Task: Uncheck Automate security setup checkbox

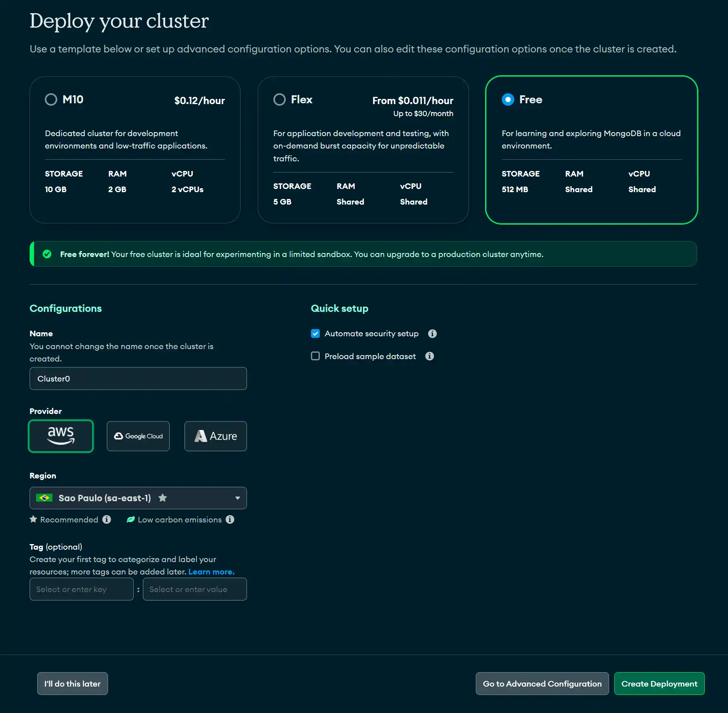Action: (315, 333)
